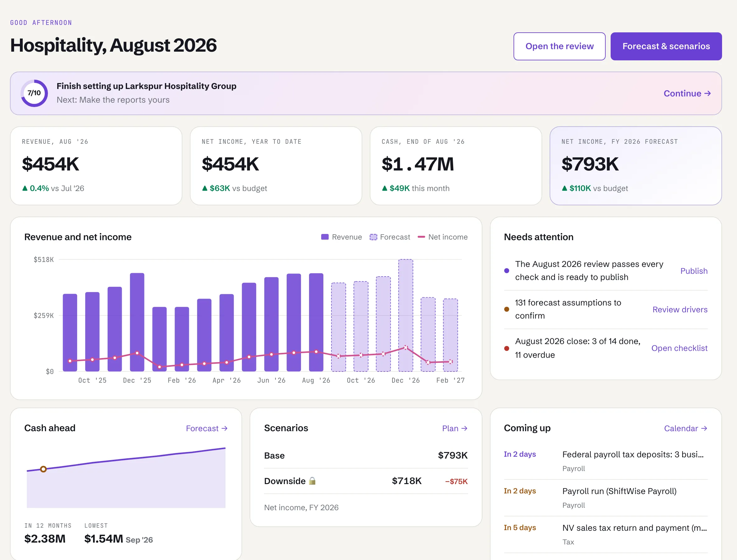This screenshot has width=737, height=560.
Task: Open the Calendar link in Coming up
Action: click(686, 428)
